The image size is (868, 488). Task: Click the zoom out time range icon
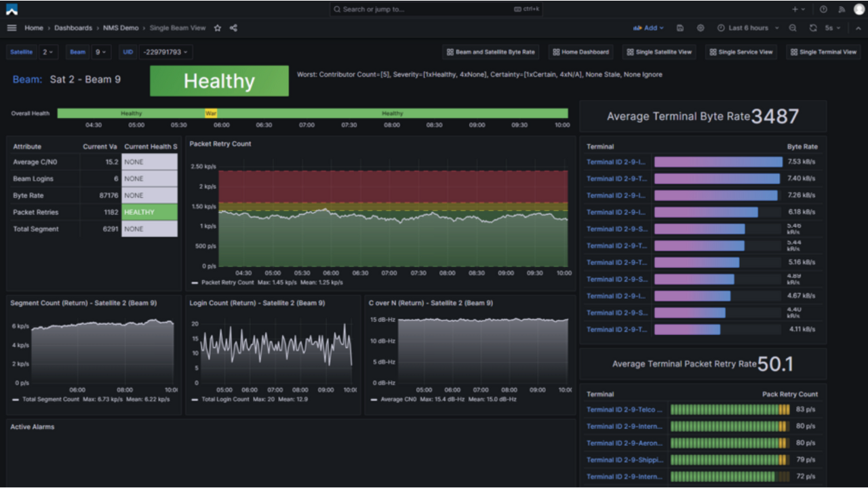(x=793, y=28)
